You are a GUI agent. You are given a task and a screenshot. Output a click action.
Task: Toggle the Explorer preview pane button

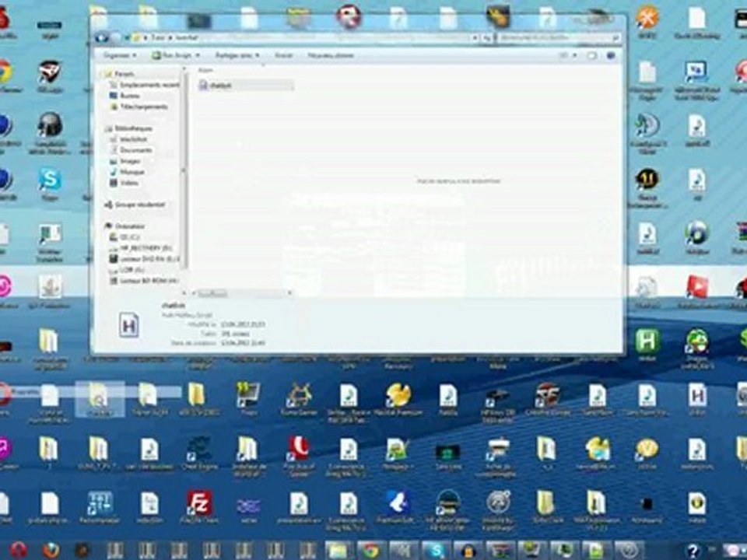pos(592,56)
